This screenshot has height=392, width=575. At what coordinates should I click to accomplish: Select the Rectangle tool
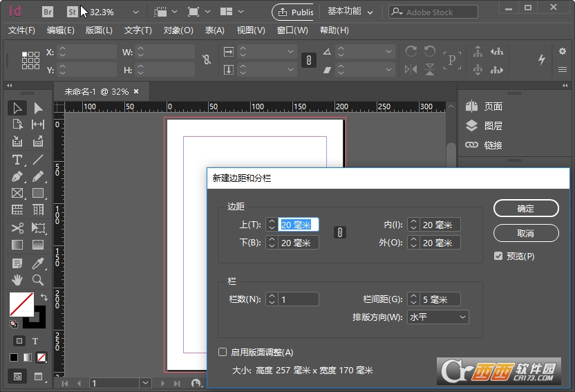pyautogui.click(x=38, y=193)
